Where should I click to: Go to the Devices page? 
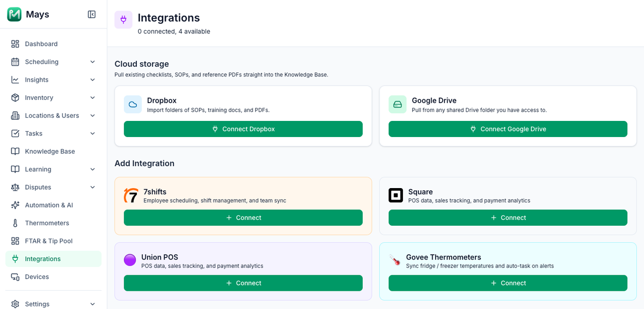pyautogui.click(x=53, y=277)
